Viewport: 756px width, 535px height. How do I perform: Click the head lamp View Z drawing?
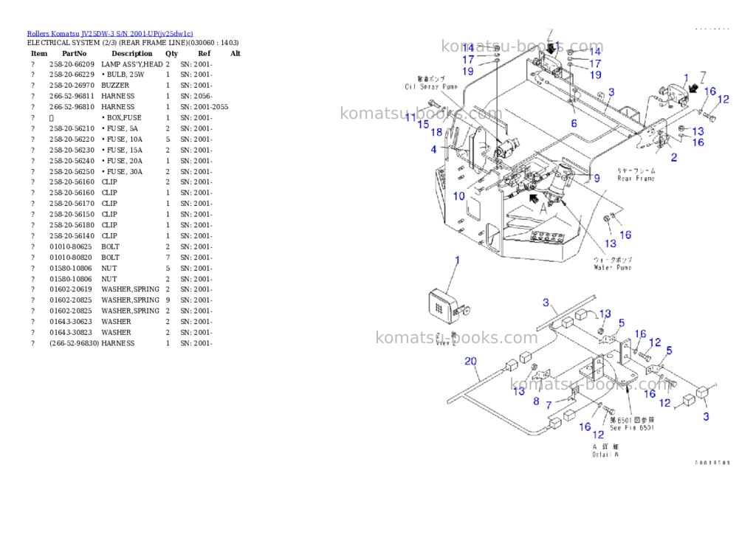[x=449, y=306]
